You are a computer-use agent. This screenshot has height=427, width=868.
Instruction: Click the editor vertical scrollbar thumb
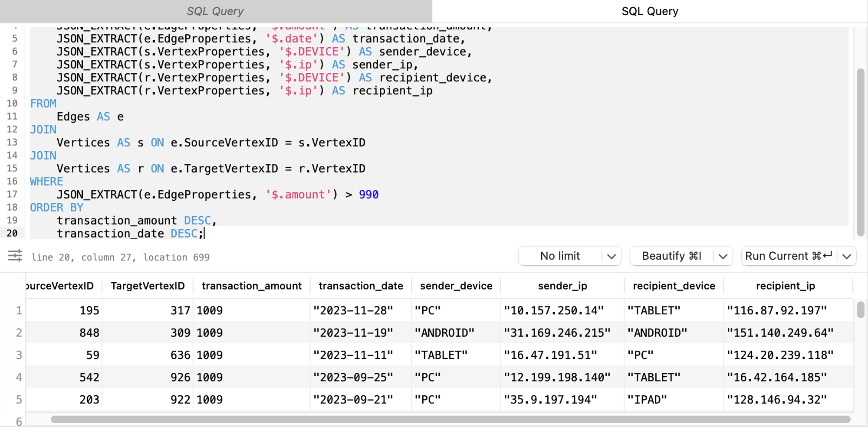(861, 152)
